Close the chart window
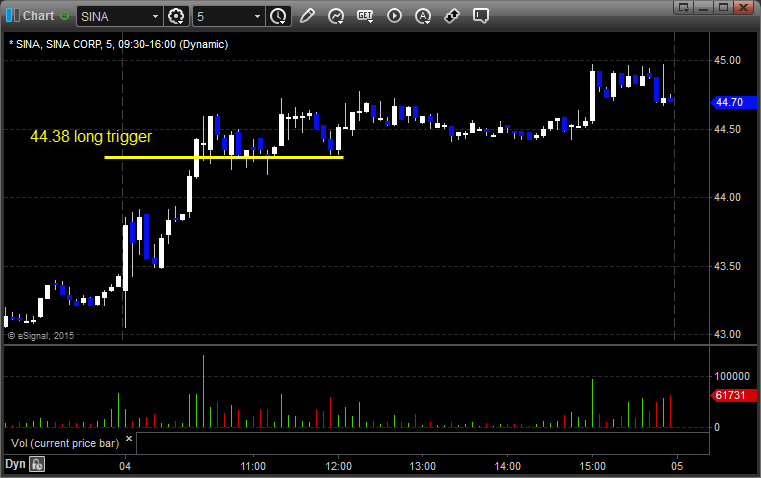Viewport: 761px width, 478px height. coord(743,7)
